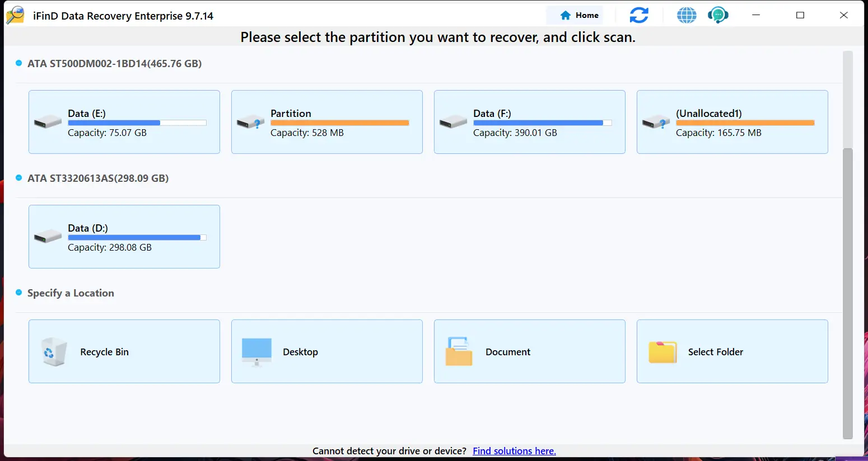Image resolution: width=868 pixels, height=461 pixels.
Task: Click the window title 'iFinD Data Recovery Enterprise 9.7.14'
Action: 123,16
